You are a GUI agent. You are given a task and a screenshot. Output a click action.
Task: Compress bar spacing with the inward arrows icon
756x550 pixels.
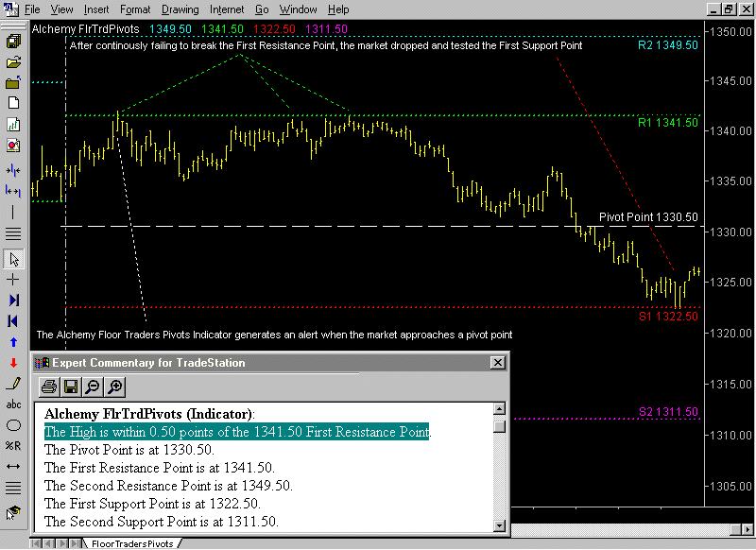[13, 170]
